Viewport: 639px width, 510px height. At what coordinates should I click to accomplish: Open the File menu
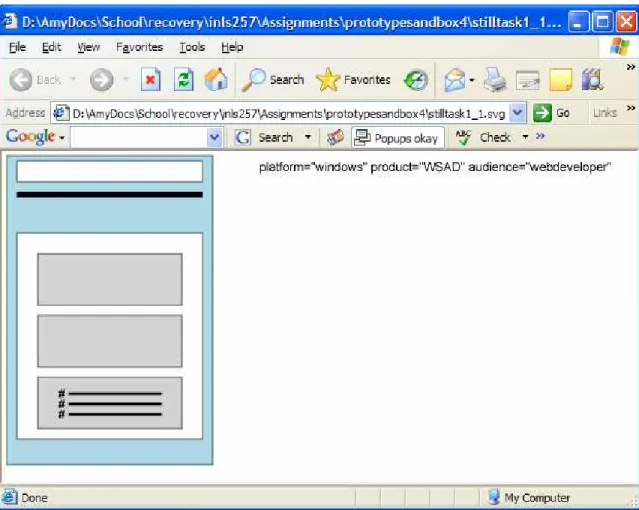pos(18,47)
